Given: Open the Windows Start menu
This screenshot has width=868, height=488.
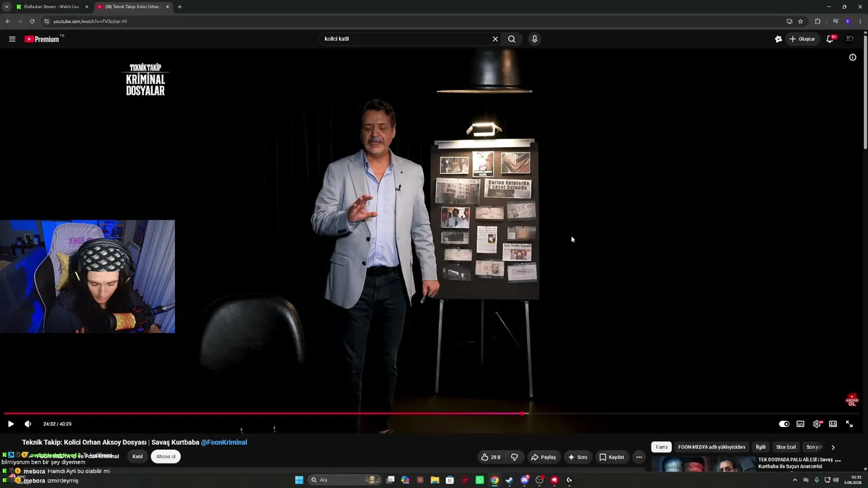Looking at the screenshot, I should pos(299,480).
